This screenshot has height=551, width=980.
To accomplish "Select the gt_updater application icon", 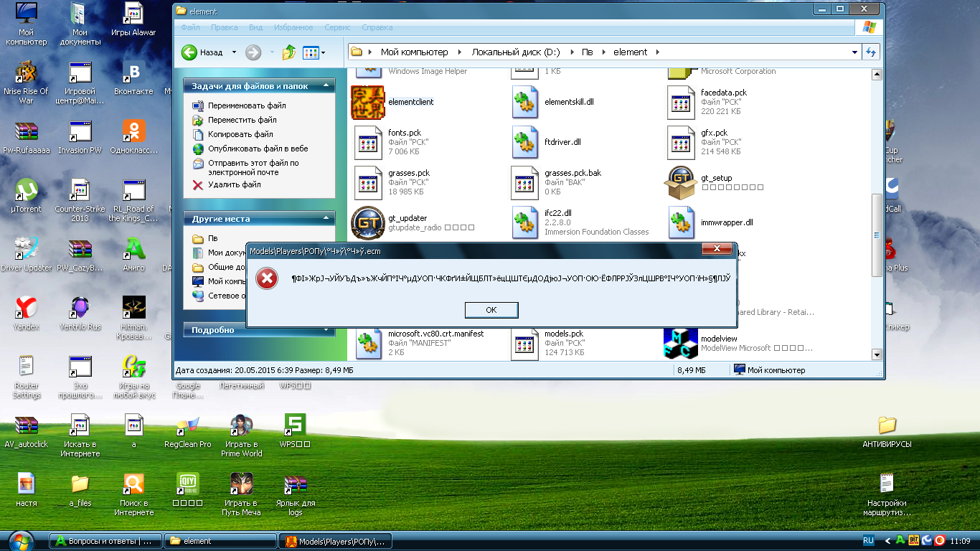I will [368, 223].
